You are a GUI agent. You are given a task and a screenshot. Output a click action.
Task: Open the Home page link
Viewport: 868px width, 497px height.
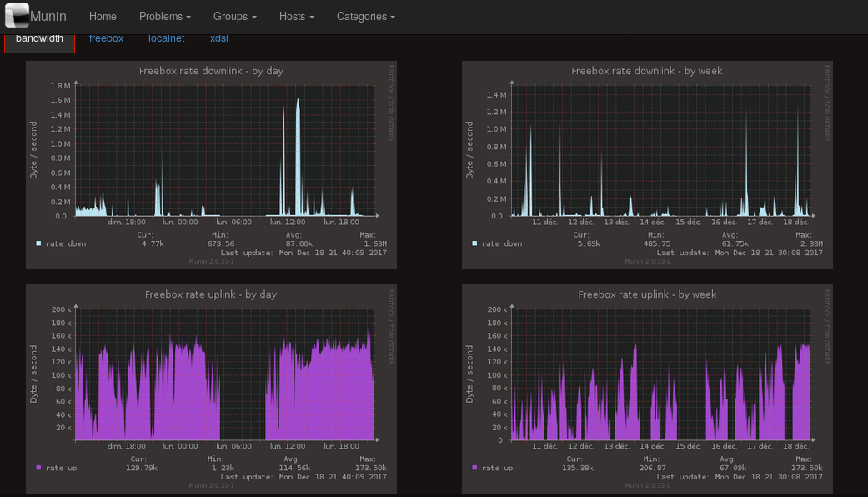tap(103, 17)
